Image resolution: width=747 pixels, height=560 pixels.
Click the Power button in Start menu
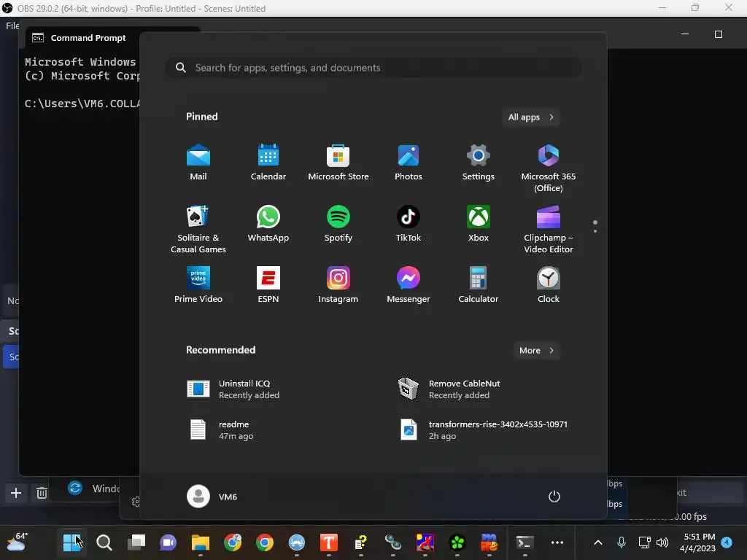(554, 497)
